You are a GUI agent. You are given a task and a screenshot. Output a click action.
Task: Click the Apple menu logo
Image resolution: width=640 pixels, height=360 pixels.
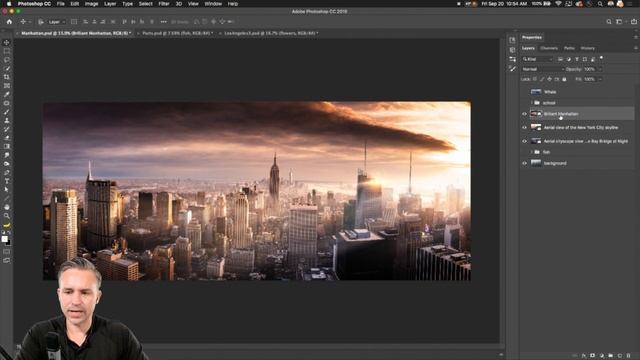point(9,4)
